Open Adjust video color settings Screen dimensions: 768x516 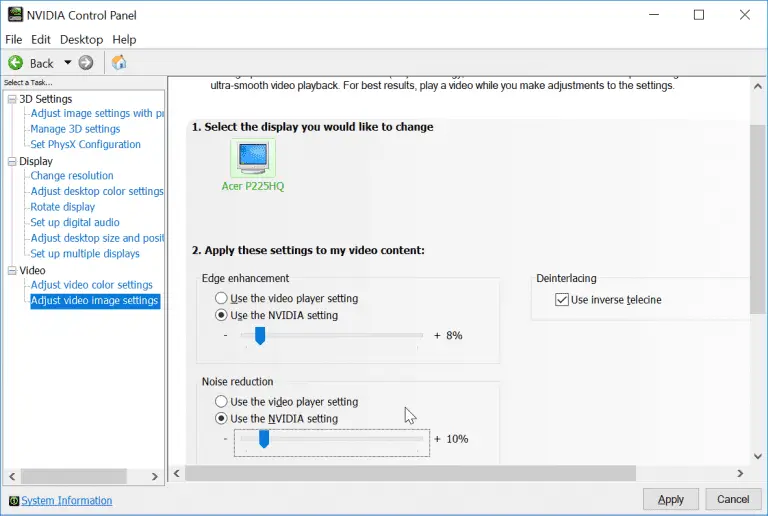[x=92, y=285]
